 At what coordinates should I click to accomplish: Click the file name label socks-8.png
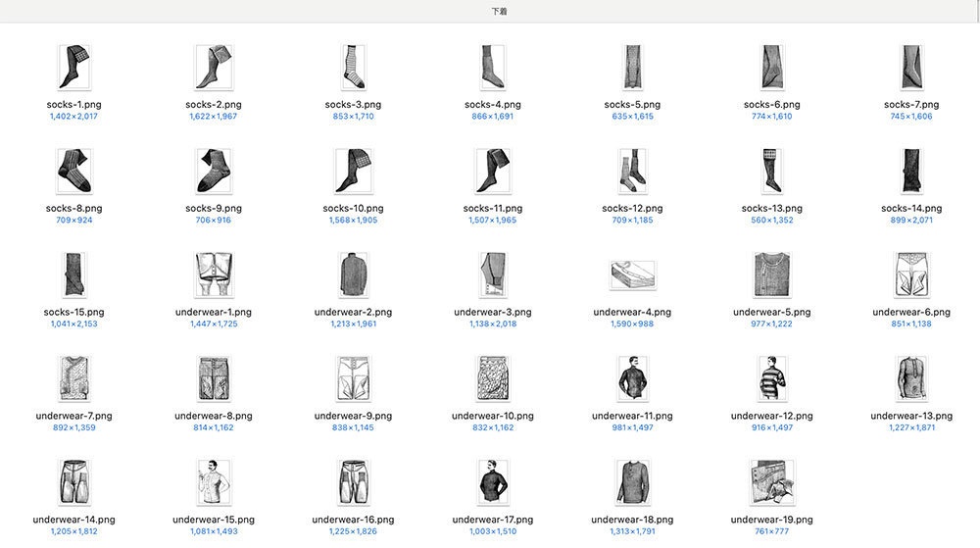click(73, 208)
